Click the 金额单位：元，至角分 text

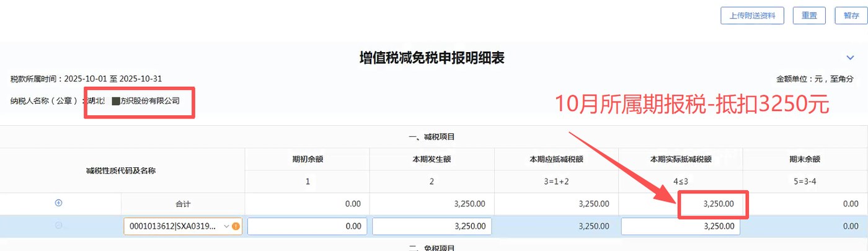coord(816,79)
